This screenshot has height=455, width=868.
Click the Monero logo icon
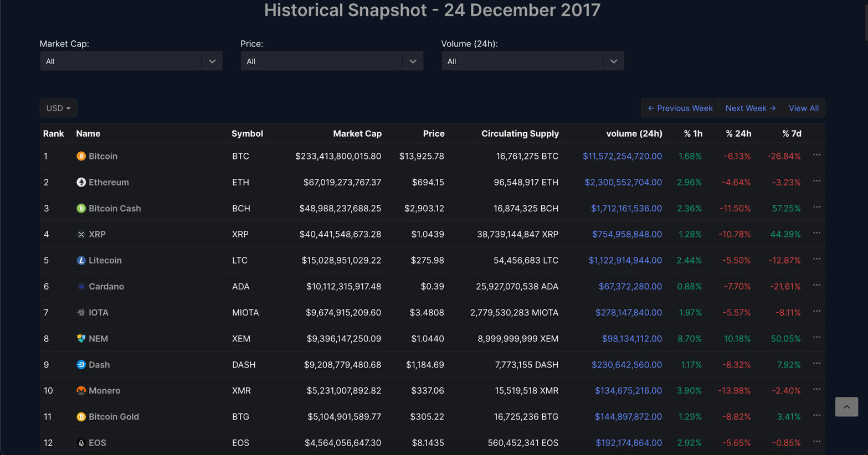coord(81,391)
